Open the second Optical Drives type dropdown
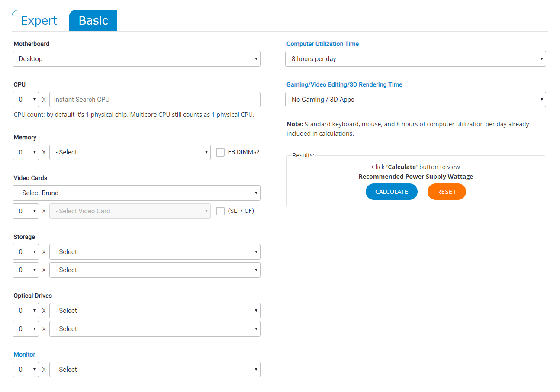The image size is (560, 392). tap(155, 329)
